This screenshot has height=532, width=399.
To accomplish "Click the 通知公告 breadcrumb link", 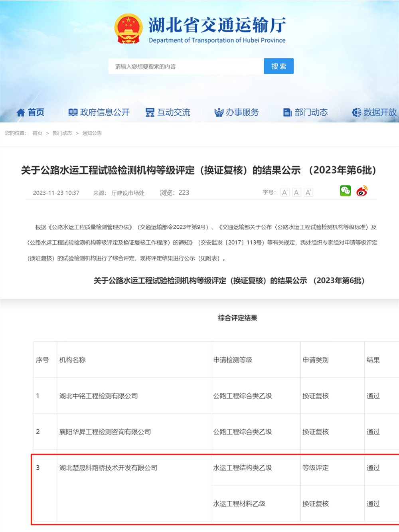I will (x=92, y=133).
